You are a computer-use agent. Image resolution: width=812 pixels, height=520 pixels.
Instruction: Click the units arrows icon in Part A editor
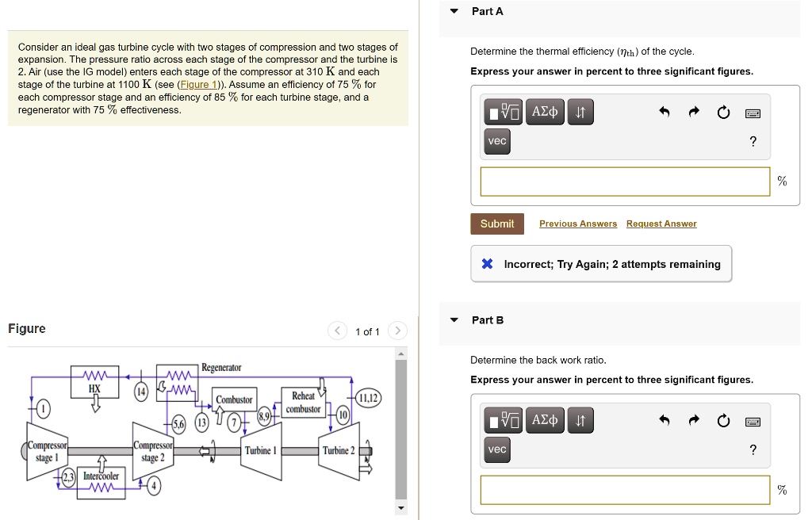point(580,112)
